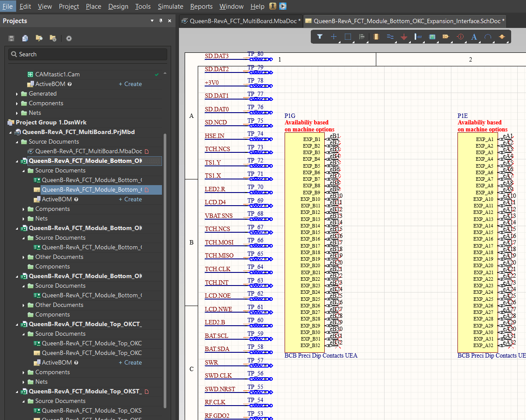Viewport: 526px width, 420px height.
Task: Open the Simulate menu
Action: [171, 7]
